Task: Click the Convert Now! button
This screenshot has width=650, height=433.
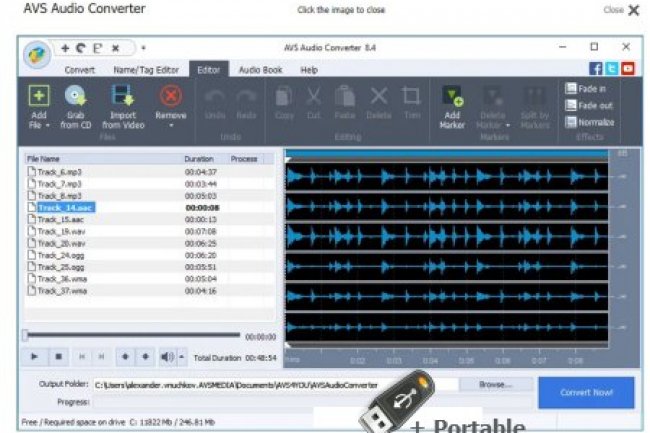Action: point(585,392)
